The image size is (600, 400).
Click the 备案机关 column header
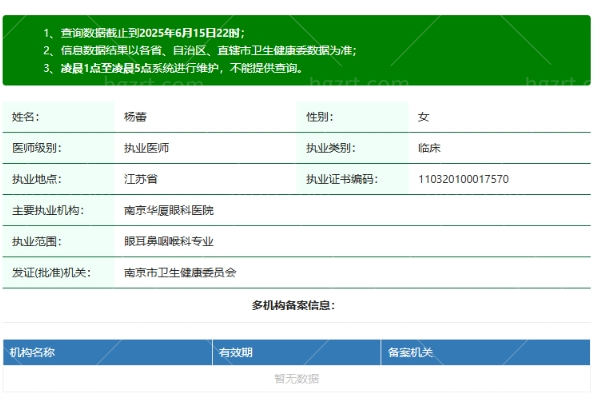point(410,352)
